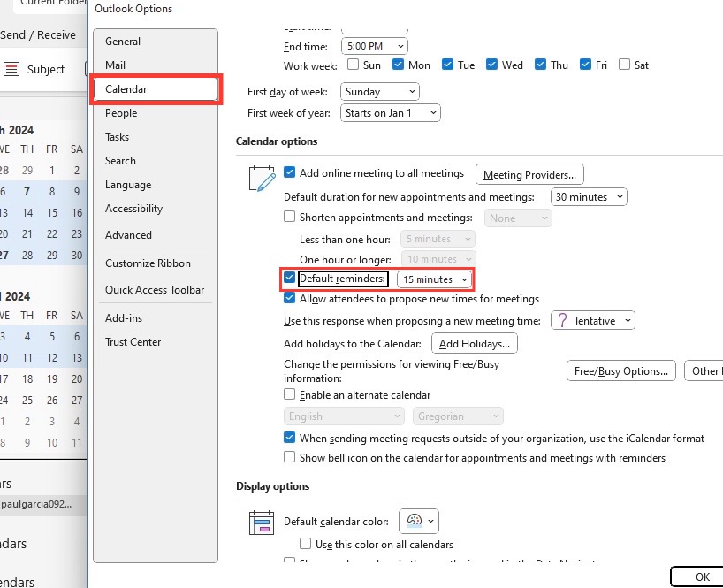Click the calendar icon beside Default calendar color
The width and height of the screenshot is (723, 588).
pos(262,523)
